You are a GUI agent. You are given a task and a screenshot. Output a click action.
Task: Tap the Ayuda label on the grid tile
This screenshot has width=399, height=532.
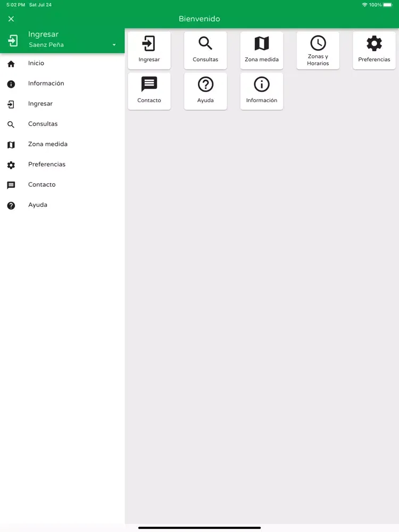point(205,101)
